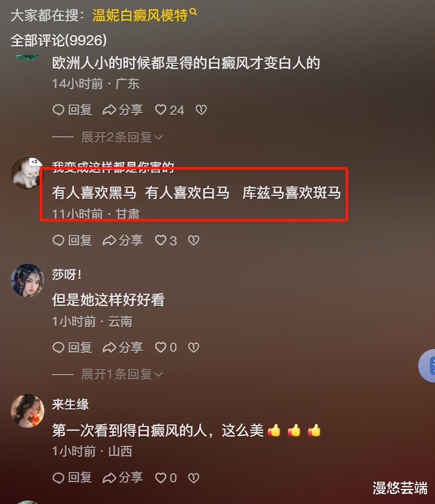Open 来生缘 user avatar

click(27, 411)
